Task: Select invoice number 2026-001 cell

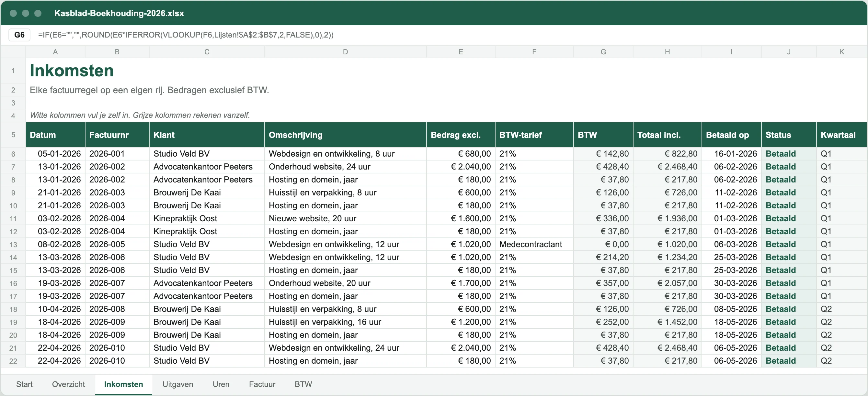Action: click(117, 154)
